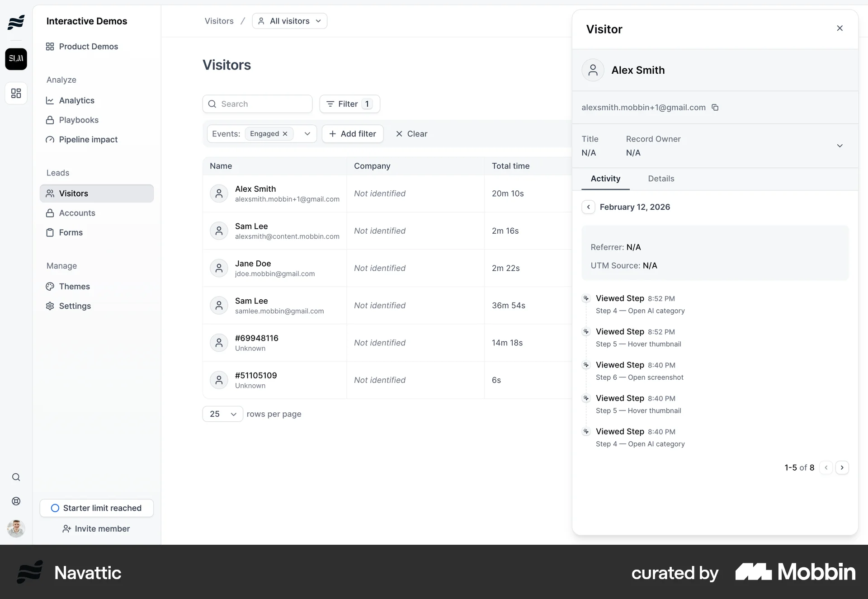Click the Analytics chart icon
This screenshot has width=868, height=599.
click(50, 100)
